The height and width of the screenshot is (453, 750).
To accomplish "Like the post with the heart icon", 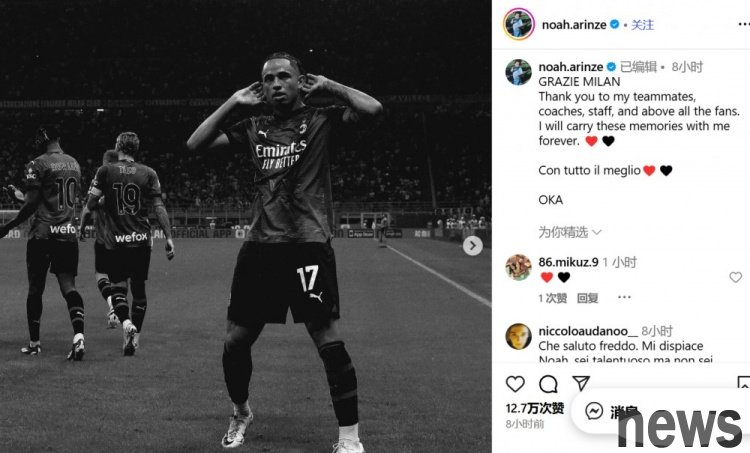I will (x=515, y=384).
